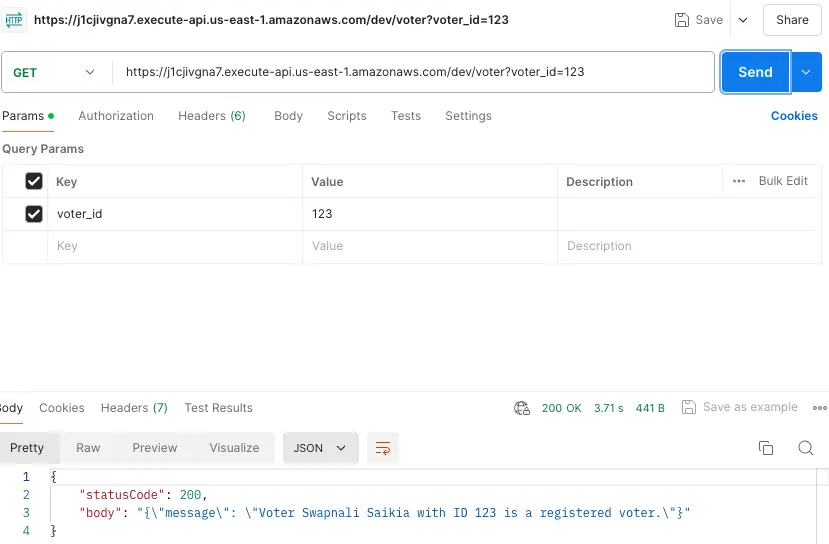Select the Preview response view
This screenshot has height=544, width=829.
(154, 448)
